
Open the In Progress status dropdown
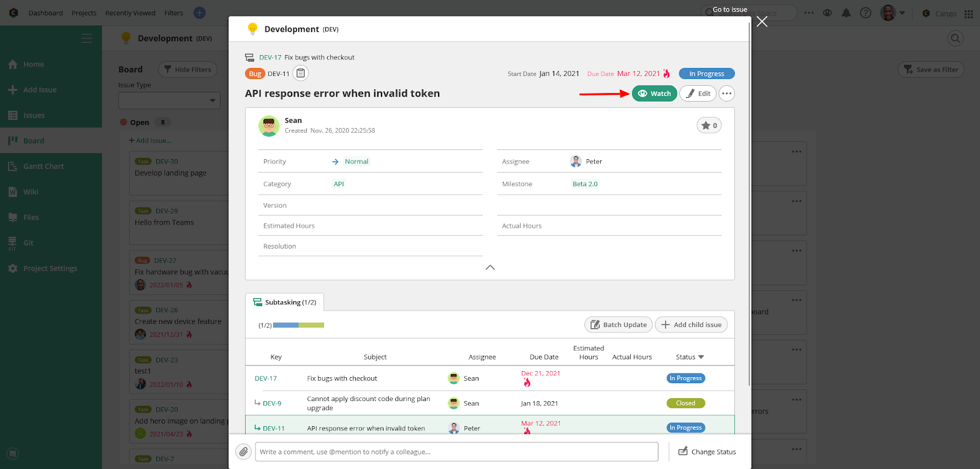pos(706,73)
